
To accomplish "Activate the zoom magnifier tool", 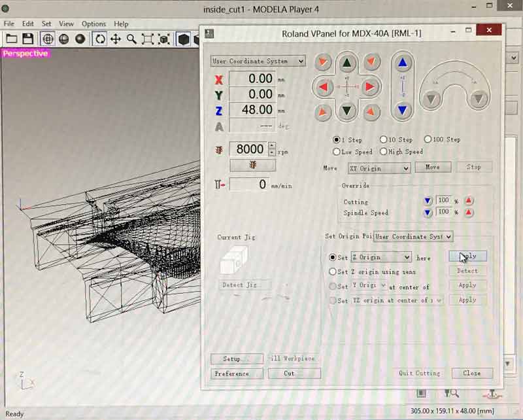I will (x=131, y=39).
